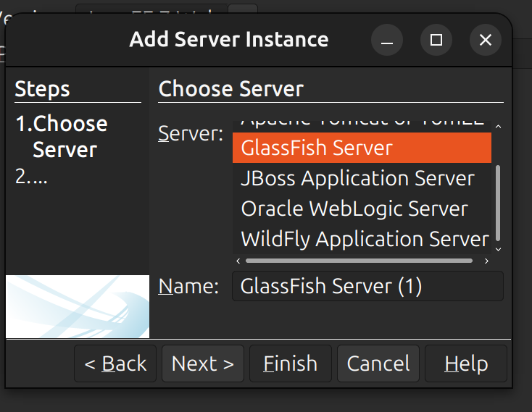This screenshot has height=412, width=532.
Task: Select WildFly Application Server entry
Action: (x=362, y=239)
